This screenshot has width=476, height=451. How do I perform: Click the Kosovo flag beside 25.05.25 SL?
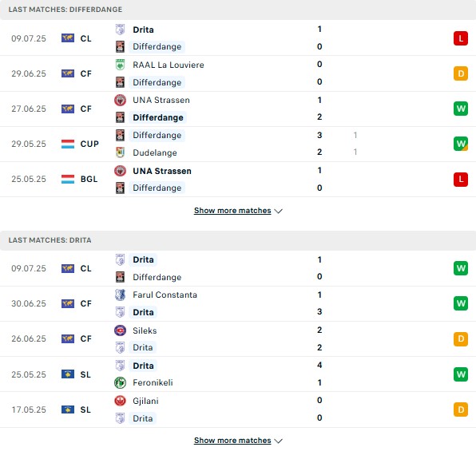pyautogui.click(x=68, y=374)
